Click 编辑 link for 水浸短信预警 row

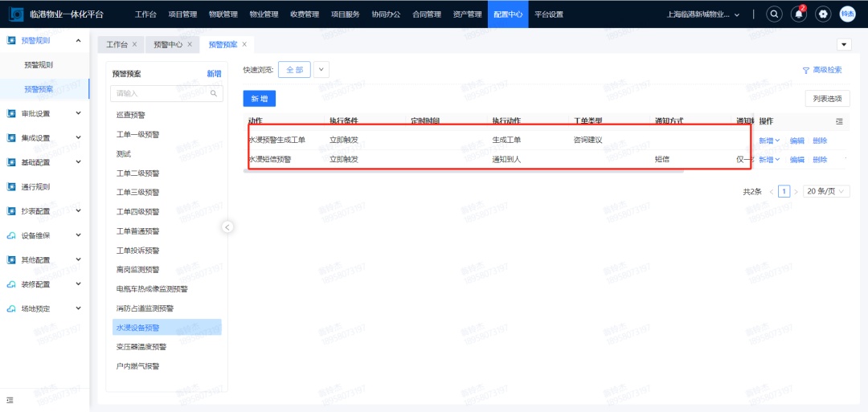coord(796,160)
